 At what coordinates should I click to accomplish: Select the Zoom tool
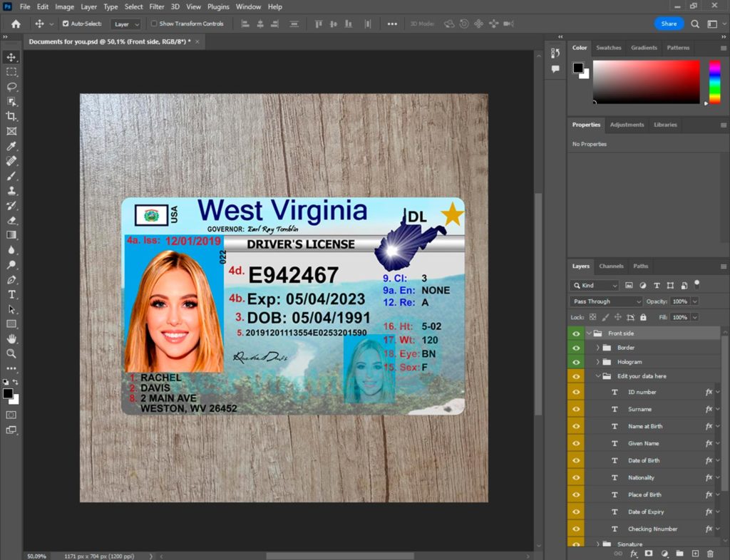click(x=11, y=354)
